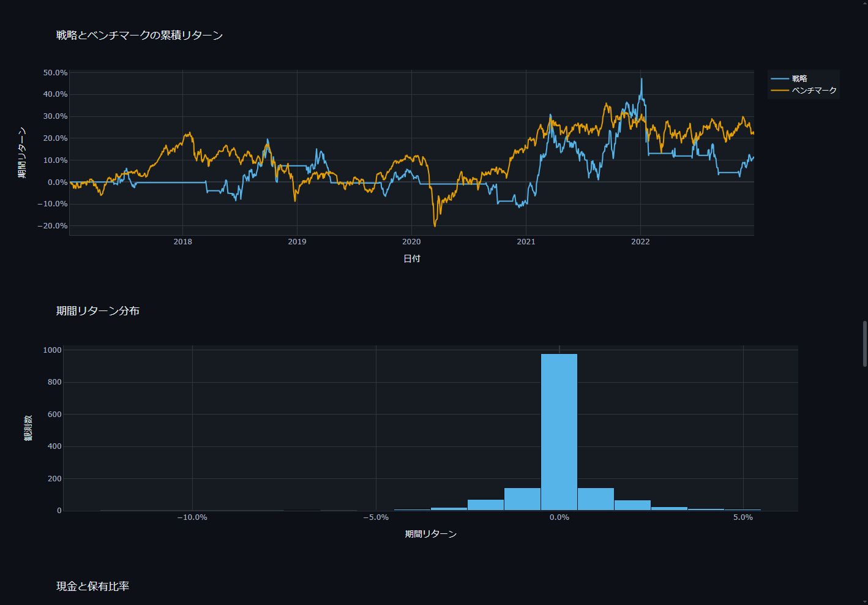Click the 1000 tick on the histogram
Viewport: 868px width, 605px height.
[x=53, y=350]
